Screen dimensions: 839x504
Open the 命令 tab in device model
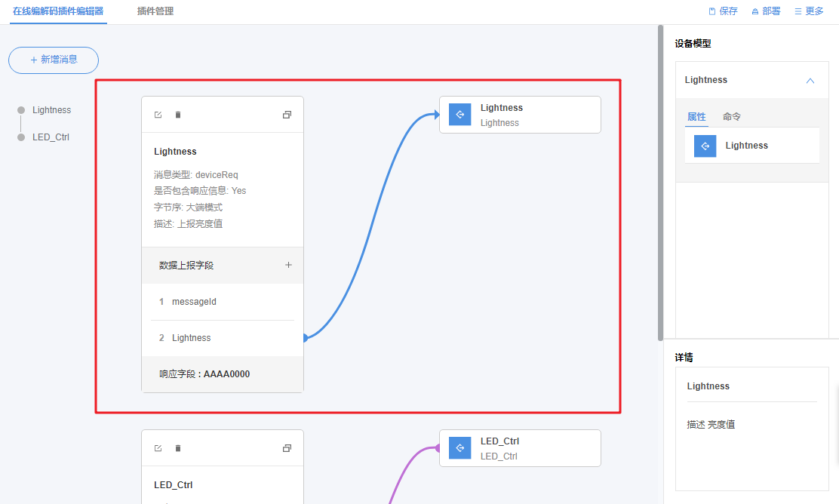pos(732,117)
